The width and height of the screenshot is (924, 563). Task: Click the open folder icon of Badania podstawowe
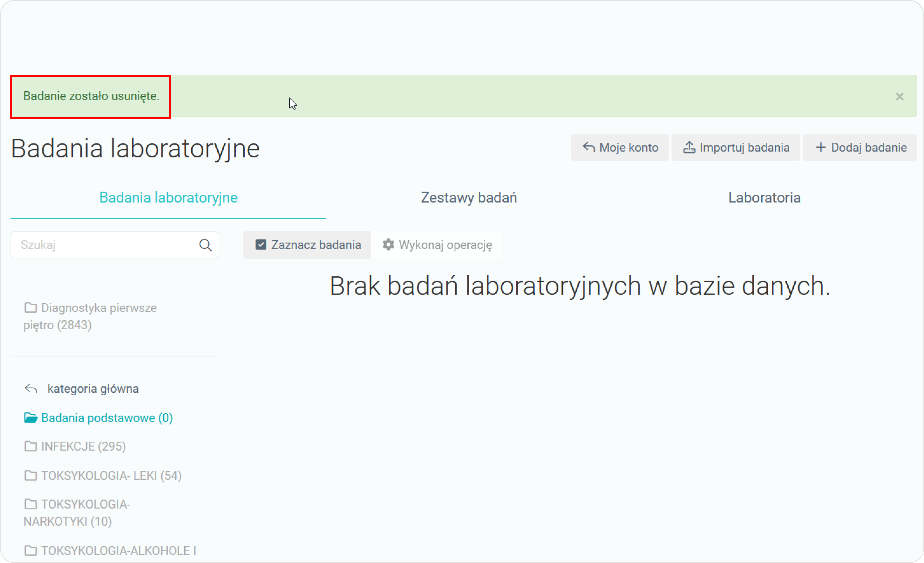31,417
